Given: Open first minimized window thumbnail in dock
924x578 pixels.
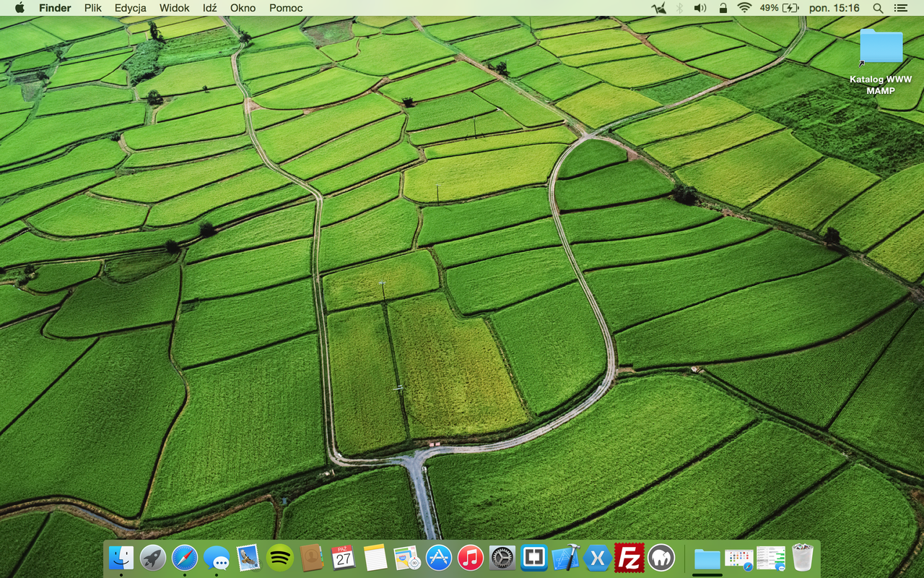Looking at the screenshot, I should pyautogui.click(x=738, y=558).
